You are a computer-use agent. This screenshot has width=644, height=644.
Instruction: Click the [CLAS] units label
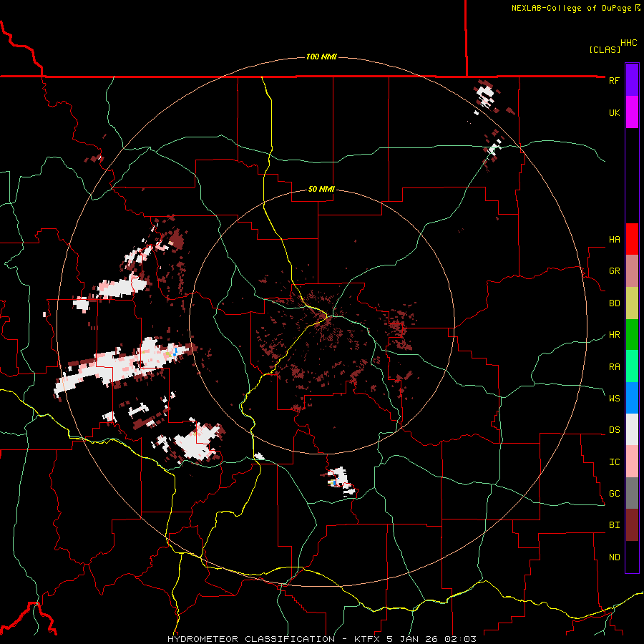pos(605,49)
